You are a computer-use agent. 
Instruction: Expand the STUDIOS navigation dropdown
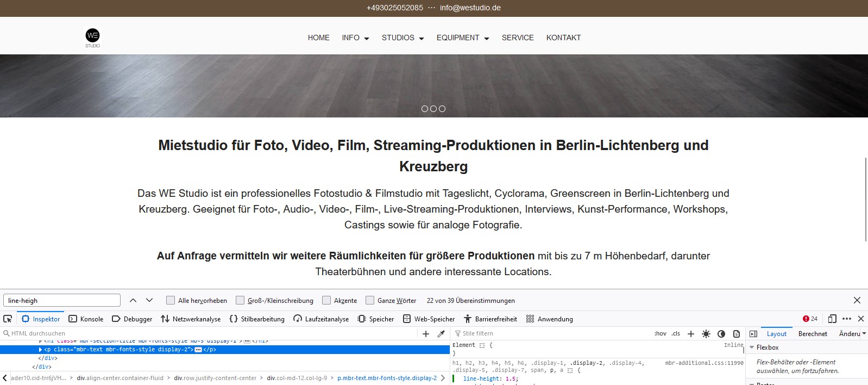point(402,38)
